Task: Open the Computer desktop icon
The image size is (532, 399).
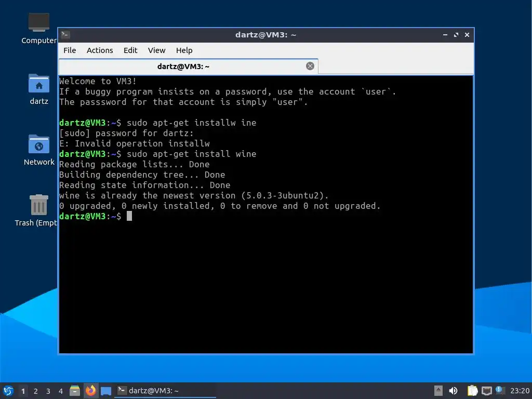Action: tap(38, 29)
